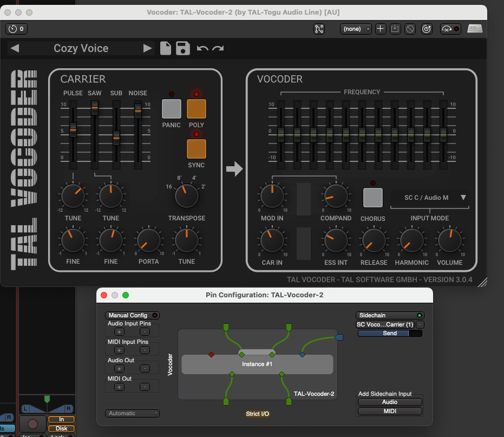Go to the previous preset before Cozy Voice

pos(15,48)
